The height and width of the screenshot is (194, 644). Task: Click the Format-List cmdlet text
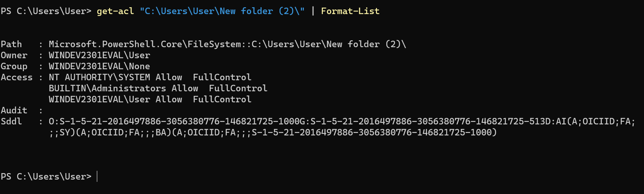pyautogui.click(x=350, y=11)
